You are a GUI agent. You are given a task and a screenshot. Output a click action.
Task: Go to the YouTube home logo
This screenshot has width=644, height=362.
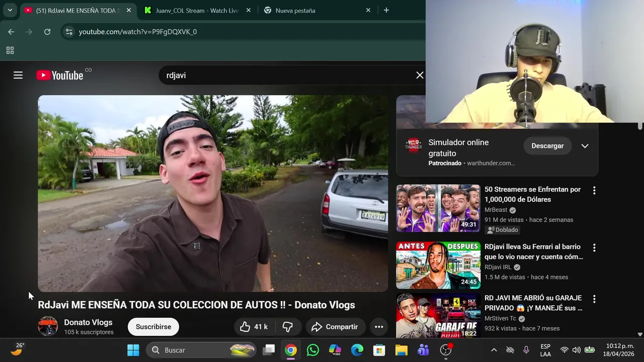pyautogui.click(x=59, y=75)
